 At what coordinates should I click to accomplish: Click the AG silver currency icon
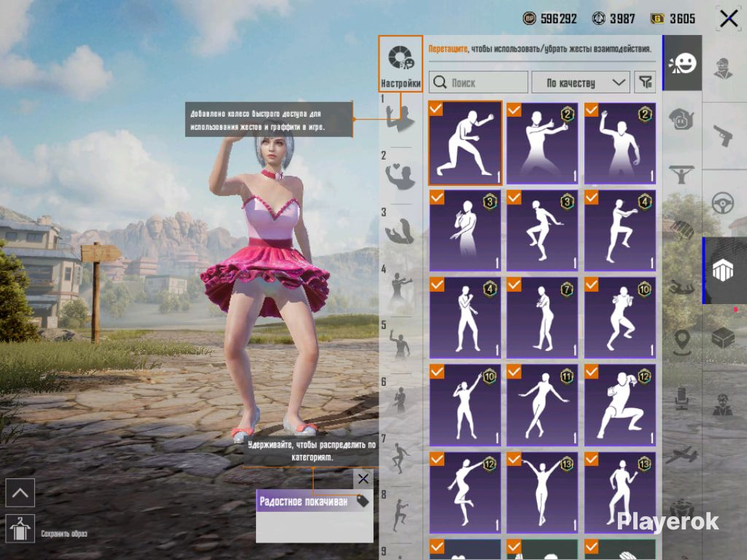[x=598, y=18]
